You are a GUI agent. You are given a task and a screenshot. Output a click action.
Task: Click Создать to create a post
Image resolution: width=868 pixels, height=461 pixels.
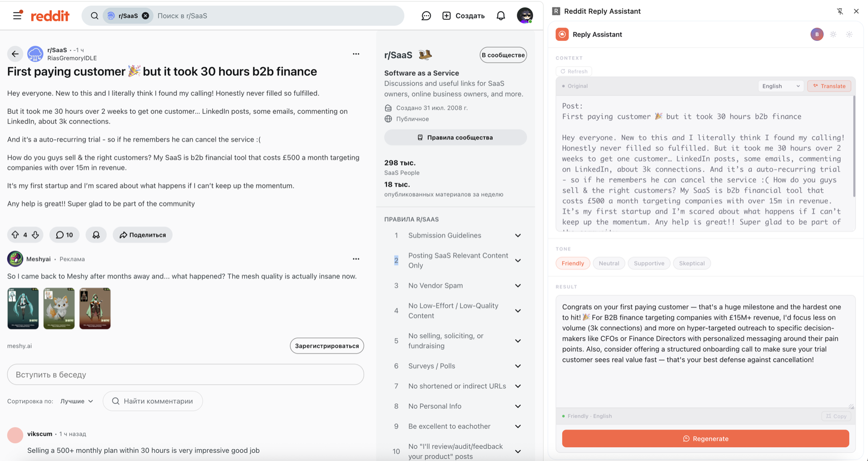(x=463, y=15)
